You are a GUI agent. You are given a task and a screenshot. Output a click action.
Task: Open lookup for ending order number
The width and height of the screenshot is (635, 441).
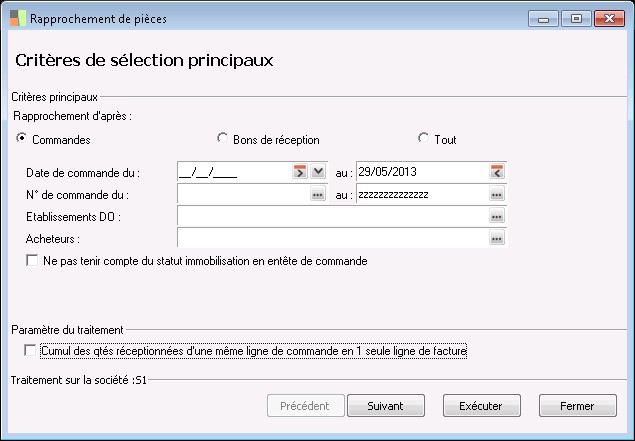pos(497,194)
